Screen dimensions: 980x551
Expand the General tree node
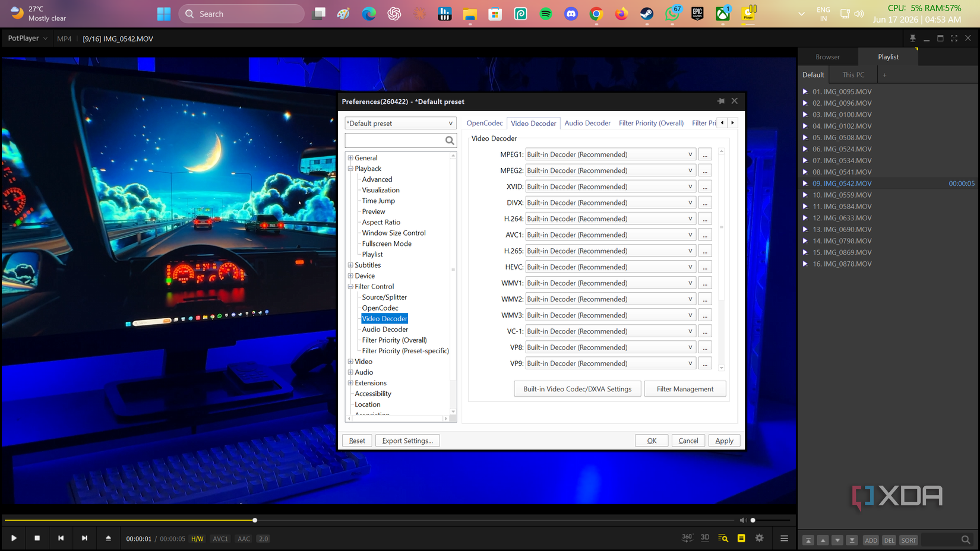(x=350, y=158)
